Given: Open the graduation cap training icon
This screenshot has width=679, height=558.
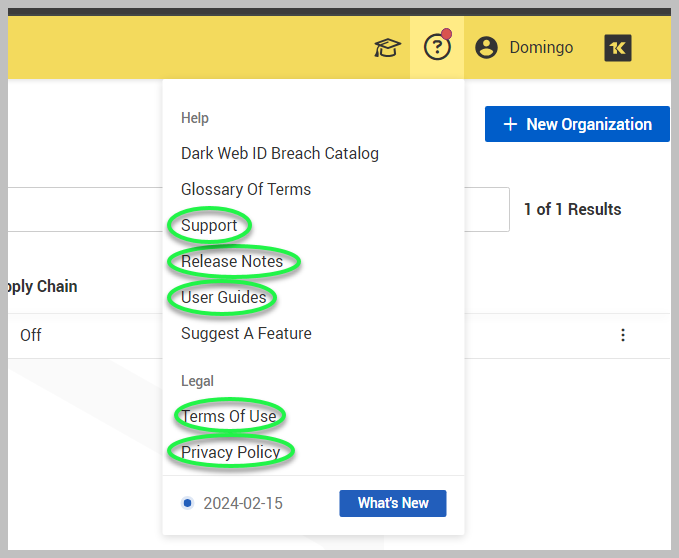Looking at the screenshot, I should point(387,48).
